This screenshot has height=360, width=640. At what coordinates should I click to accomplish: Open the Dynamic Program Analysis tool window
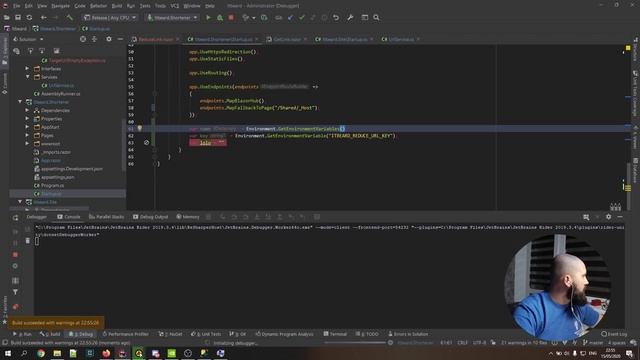285,334
